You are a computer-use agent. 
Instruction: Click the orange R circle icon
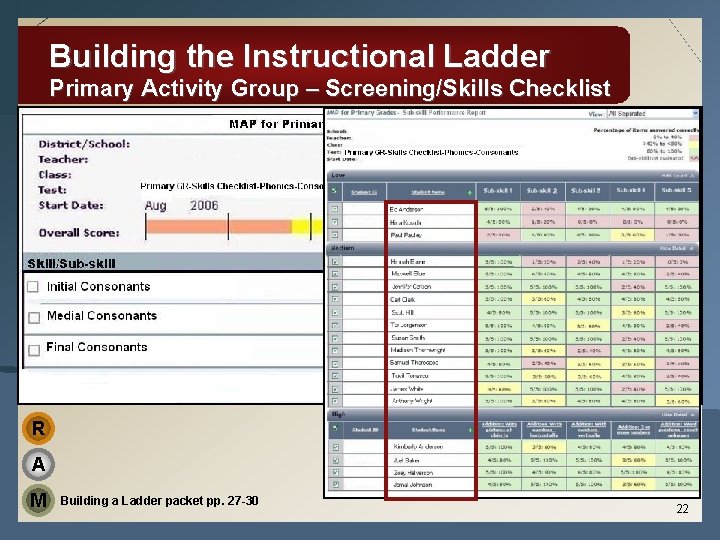39,428
